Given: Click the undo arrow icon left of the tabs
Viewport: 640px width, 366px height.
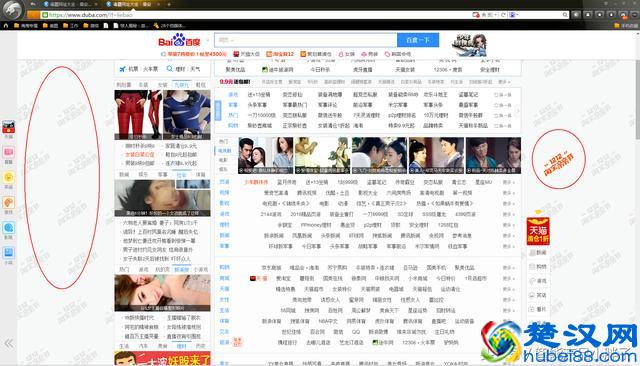Looking at the screenshot, I should click(x=33, y=4).
